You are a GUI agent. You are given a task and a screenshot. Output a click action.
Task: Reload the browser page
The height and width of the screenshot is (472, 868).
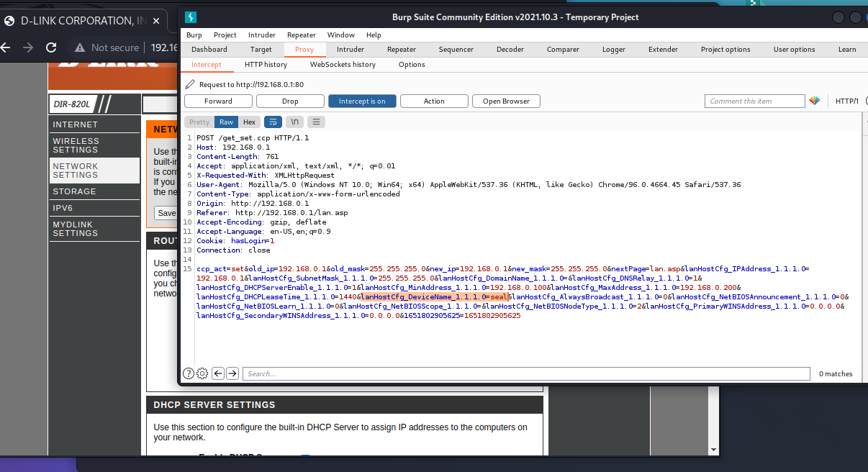51,47
